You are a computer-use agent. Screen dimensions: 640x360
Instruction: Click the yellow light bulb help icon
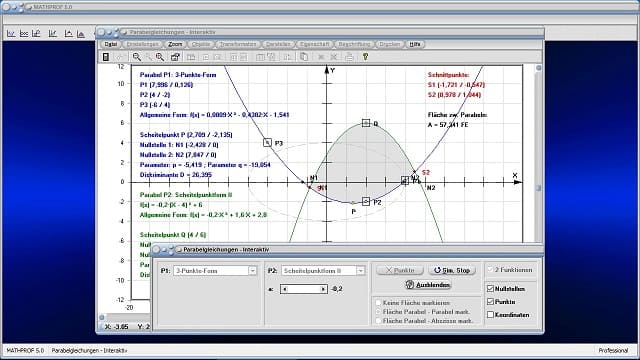(x=365, y=57)
